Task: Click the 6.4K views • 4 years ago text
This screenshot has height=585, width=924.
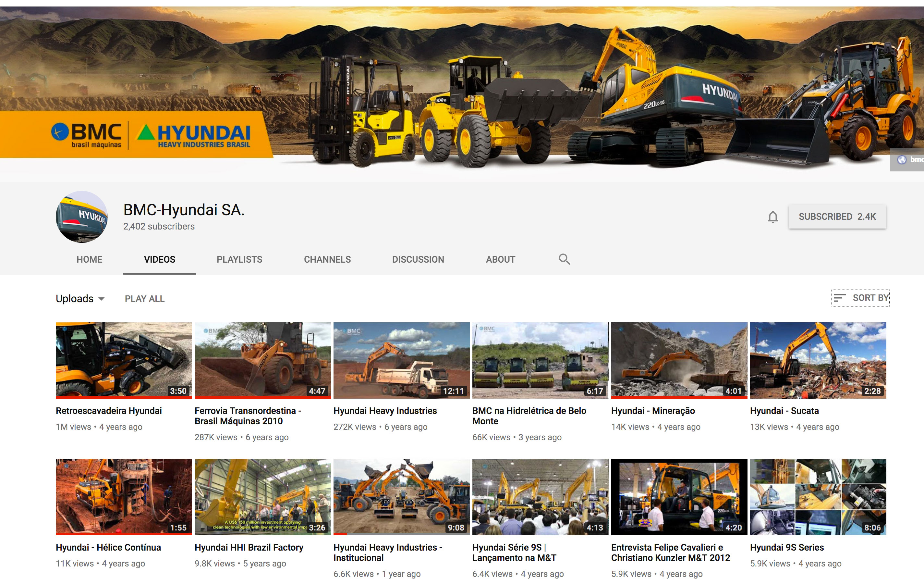Action: (x=518, y=574)
